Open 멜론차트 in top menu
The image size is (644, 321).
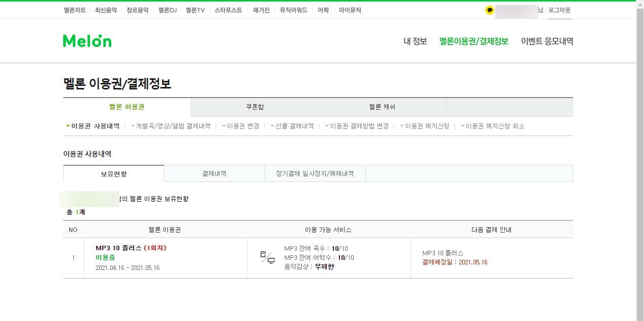coord(75,10)
